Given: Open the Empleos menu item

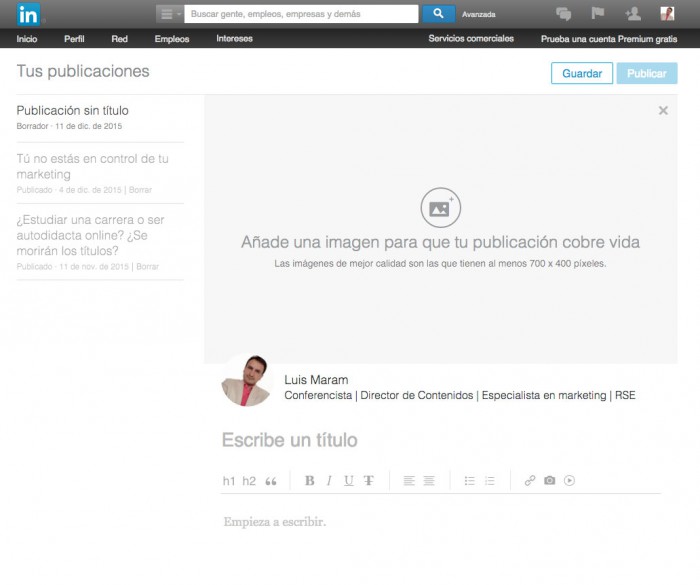Looking at the screenshot, I should (x=172, y=39).
